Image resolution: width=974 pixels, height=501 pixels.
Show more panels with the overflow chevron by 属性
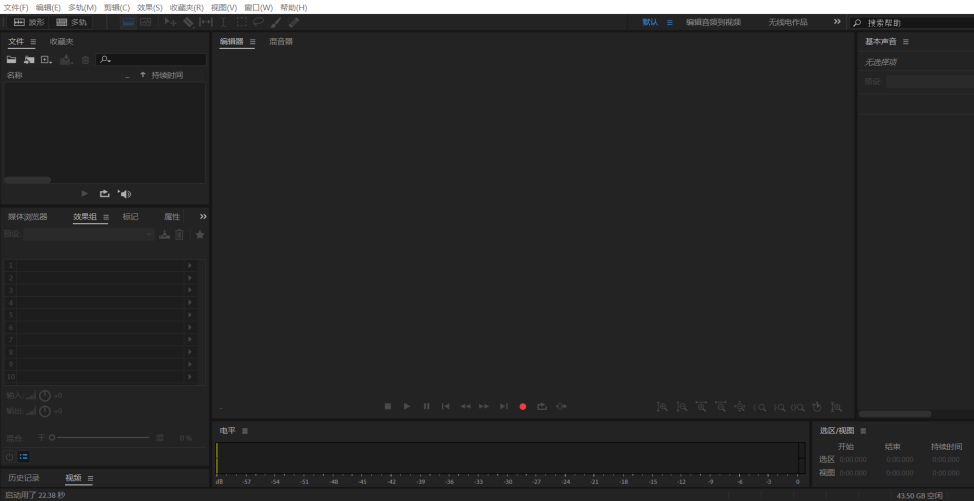click(203, 217)
